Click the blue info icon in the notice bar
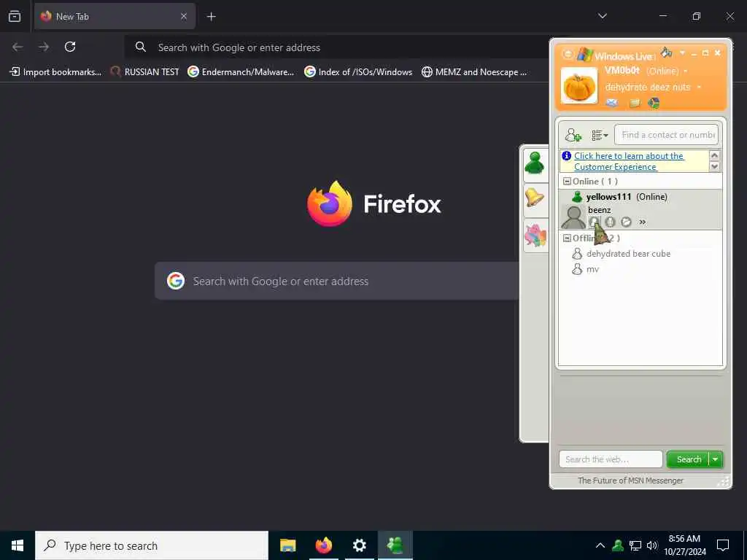Image resolution: width=747 pixels, height=560 pixels. (x=566, y=156)
